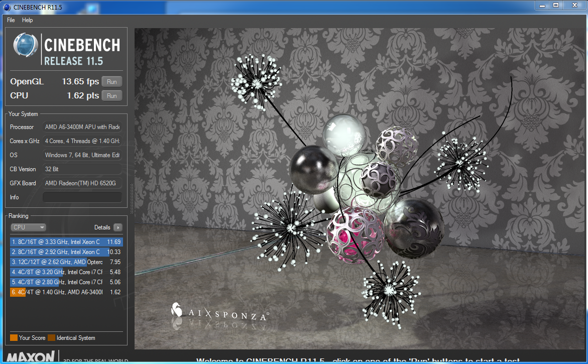This screenshot has height=364, width=588.
Task: Click the CB Version 32 Bit field
Action: [x=82, y=169]
